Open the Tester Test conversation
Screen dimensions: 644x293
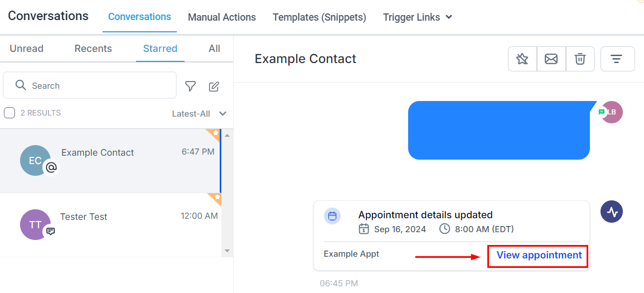pos(110,225)
